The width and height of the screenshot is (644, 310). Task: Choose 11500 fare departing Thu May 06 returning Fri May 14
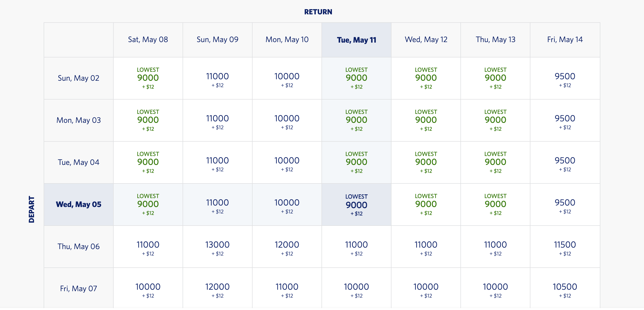(x=565, y=247)
